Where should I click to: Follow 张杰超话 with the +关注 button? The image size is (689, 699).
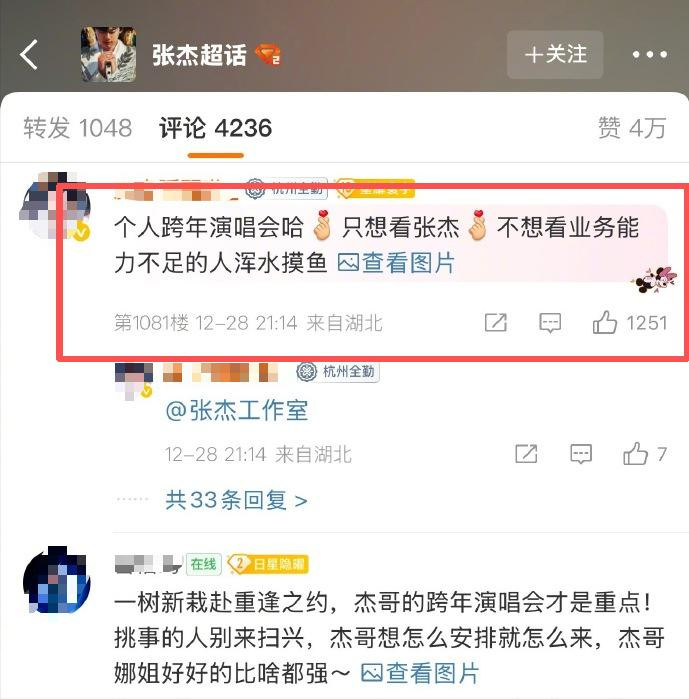555,55
